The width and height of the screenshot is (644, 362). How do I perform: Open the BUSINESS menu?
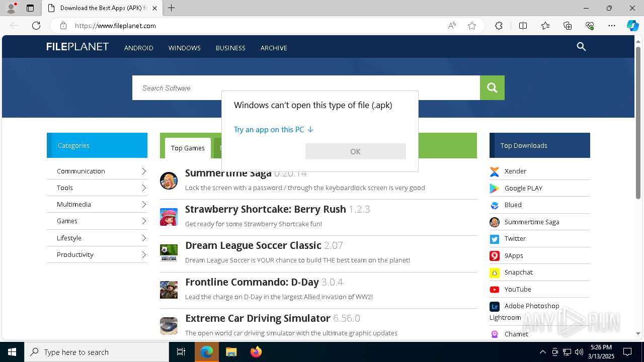230,48
